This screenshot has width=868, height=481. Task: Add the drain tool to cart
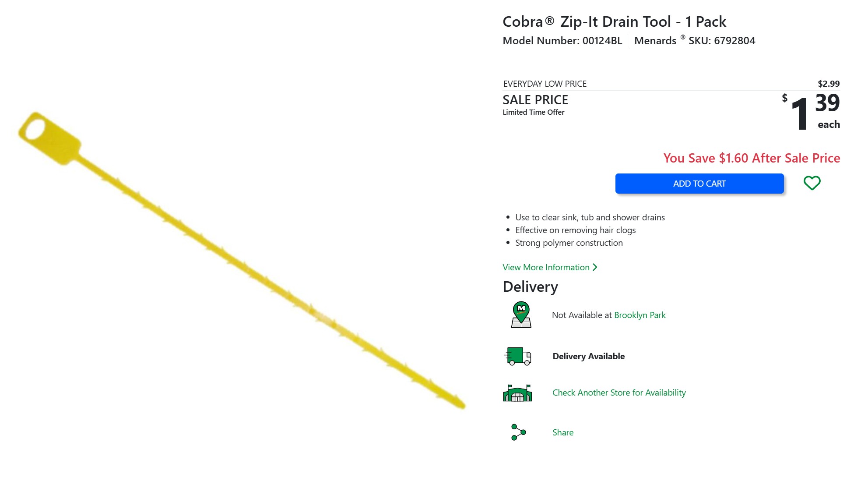[699, 184]
